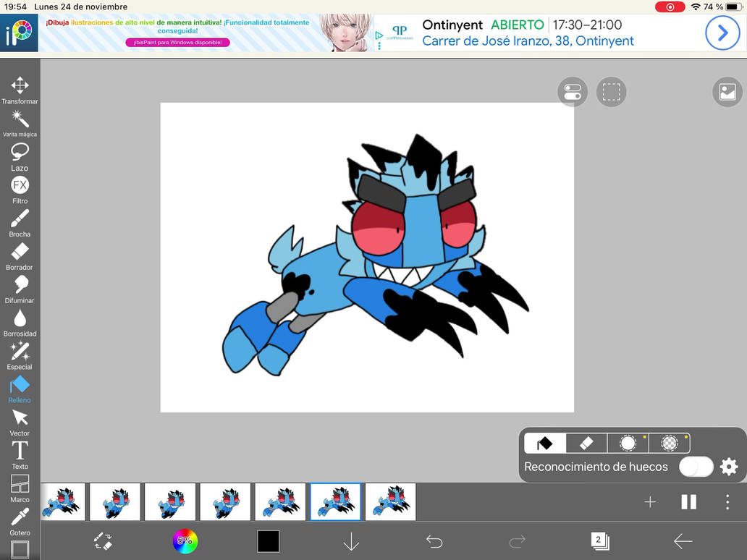Image resolution: width=747 pixels, height=560 pixels.
Task: Select the first animation frame thumbnail
Action: (x=63, y=502)
